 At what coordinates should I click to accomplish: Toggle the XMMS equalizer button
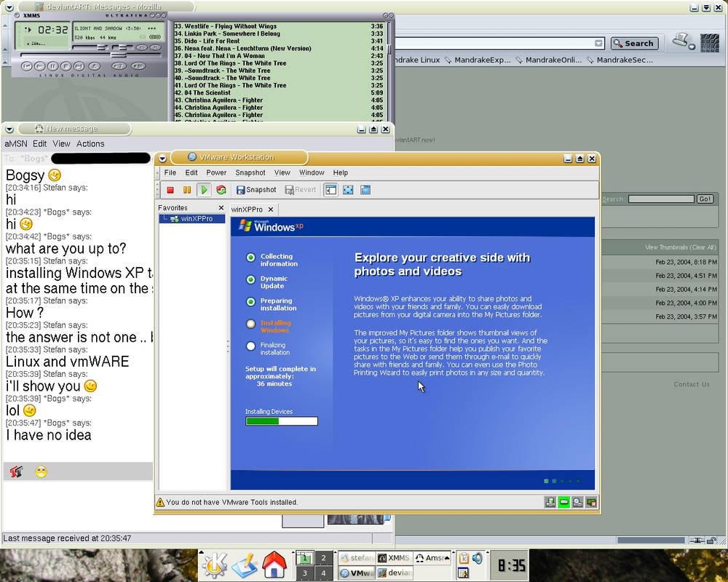pos(142,48)
